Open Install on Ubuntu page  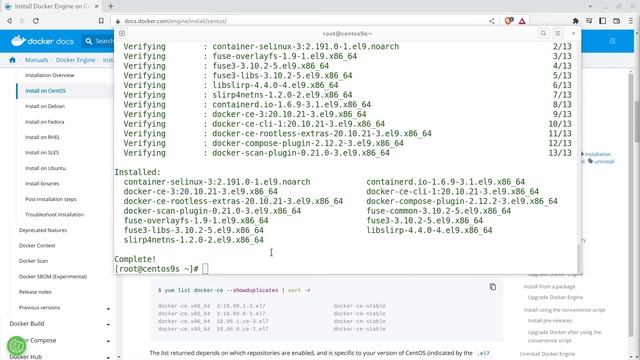pos(45,168)
